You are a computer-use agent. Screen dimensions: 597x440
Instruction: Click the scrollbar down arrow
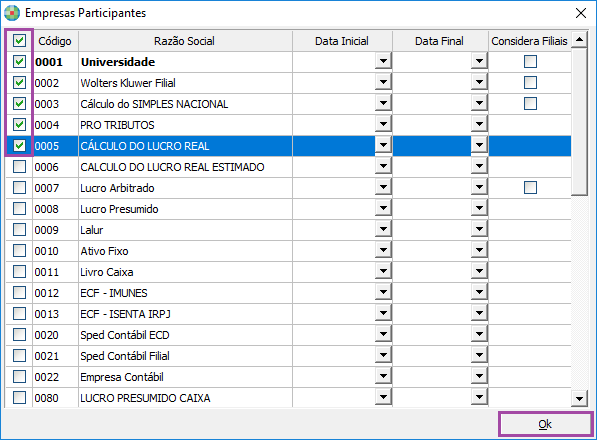pos(579,399)
